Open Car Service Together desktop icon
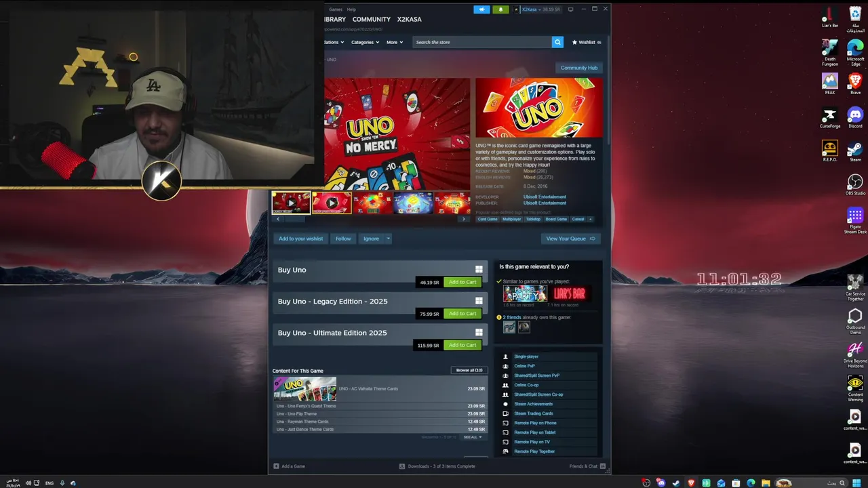This screenshot has height=488, width=868. (x=855, y=287)
